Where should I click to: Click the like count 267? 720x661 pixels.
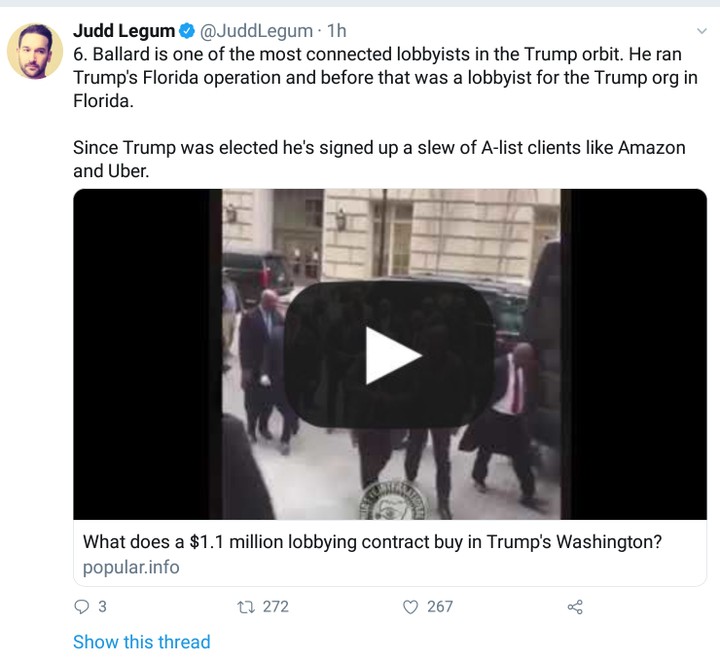coord(440,607)
